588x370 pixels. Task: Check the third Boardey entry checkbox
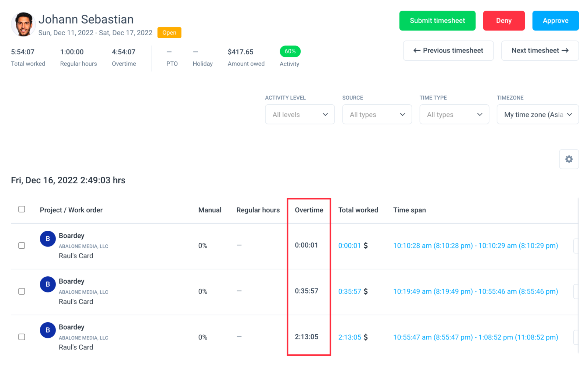(22, 337)
